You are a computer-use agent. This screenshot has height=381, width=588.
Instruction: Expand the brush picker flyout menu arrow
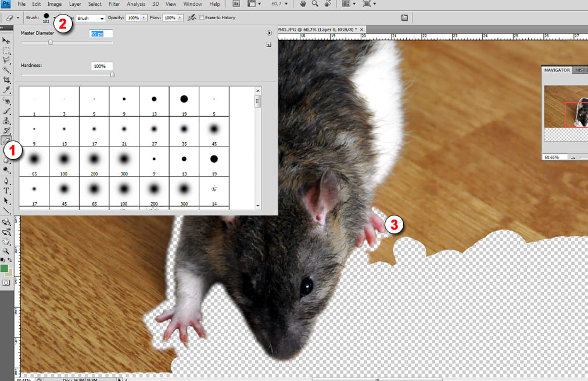pyautogui.click(x=269, y=33)
